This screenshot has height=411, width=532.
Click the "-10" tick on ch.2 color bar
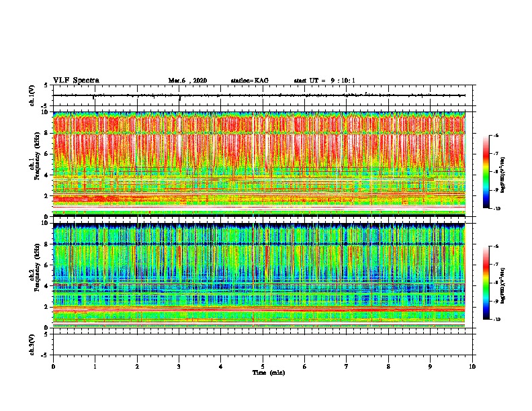click(x=496, y=319)
